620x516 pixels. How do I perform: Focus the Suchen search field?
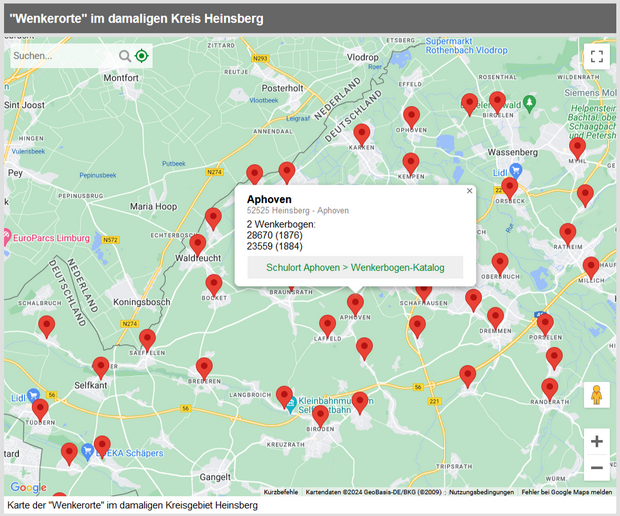point(63,56)
